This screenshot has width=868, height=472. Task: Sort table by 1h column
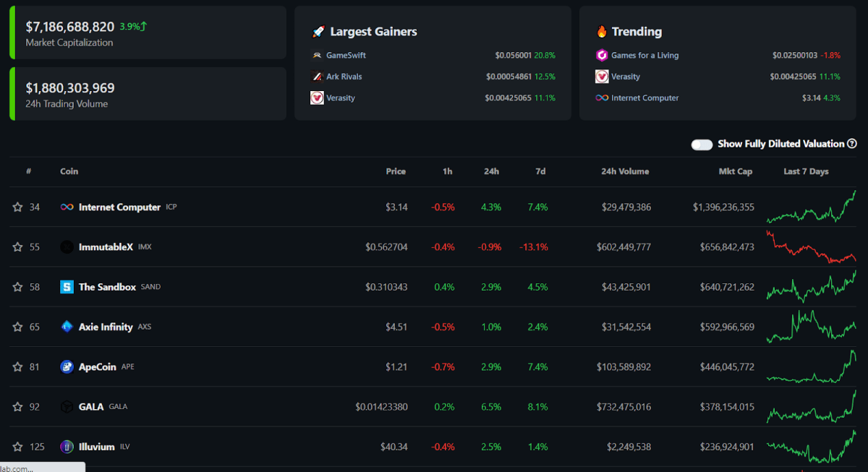tap(448, 172)
